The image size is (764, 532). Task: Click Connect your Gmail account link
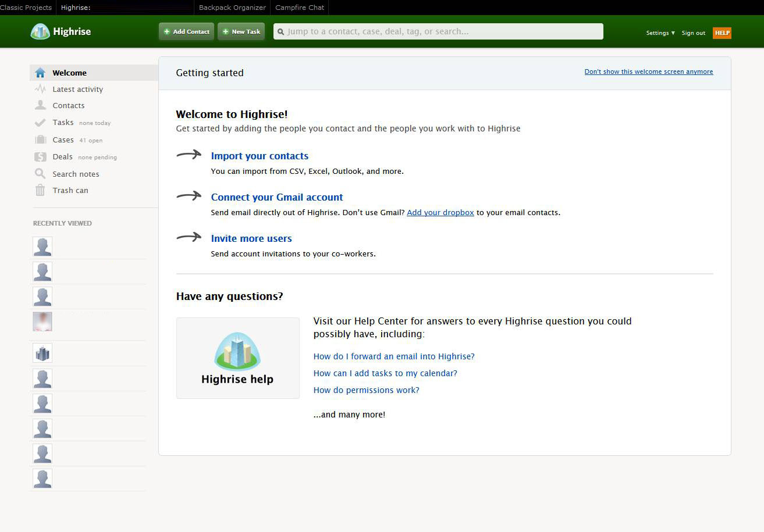[277, 197]
